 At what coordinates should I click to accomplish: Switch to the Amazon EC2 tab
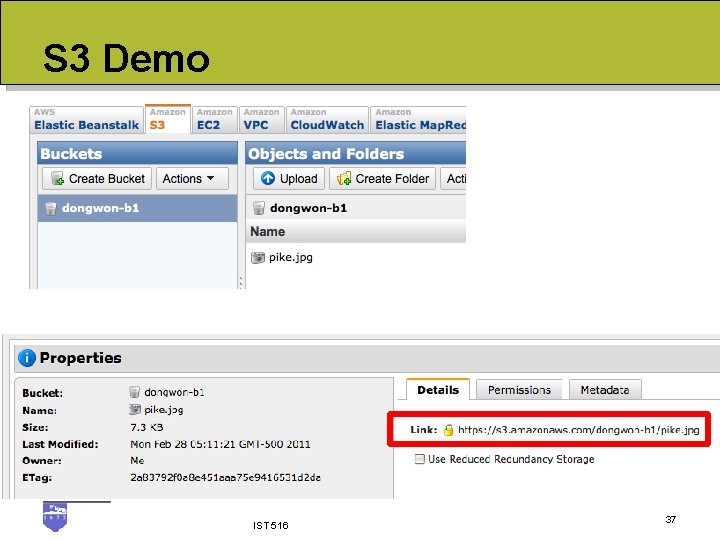pyautogui.click(x=214, y=119)
